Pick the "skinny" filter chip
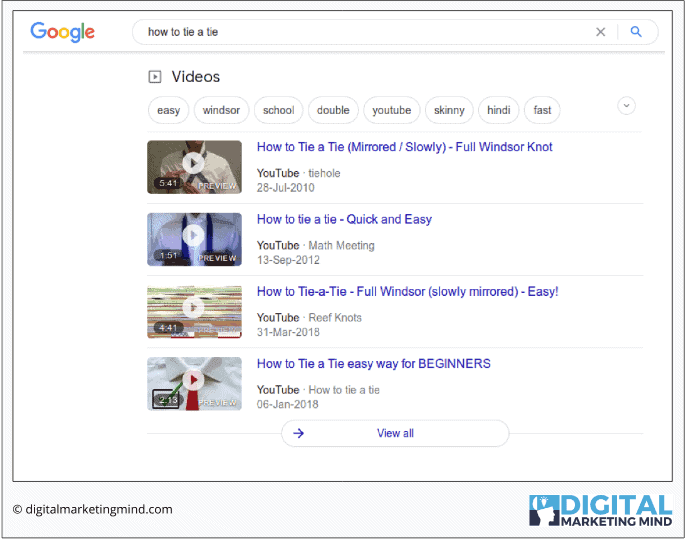686x539 pixels. click(x=449, y=110)
